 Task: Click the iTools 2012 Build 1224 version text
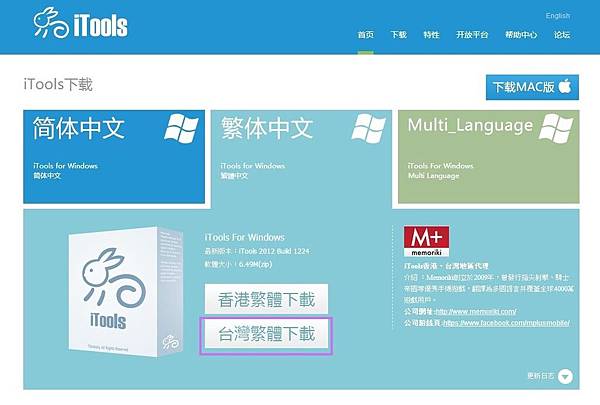click(274, 251)
